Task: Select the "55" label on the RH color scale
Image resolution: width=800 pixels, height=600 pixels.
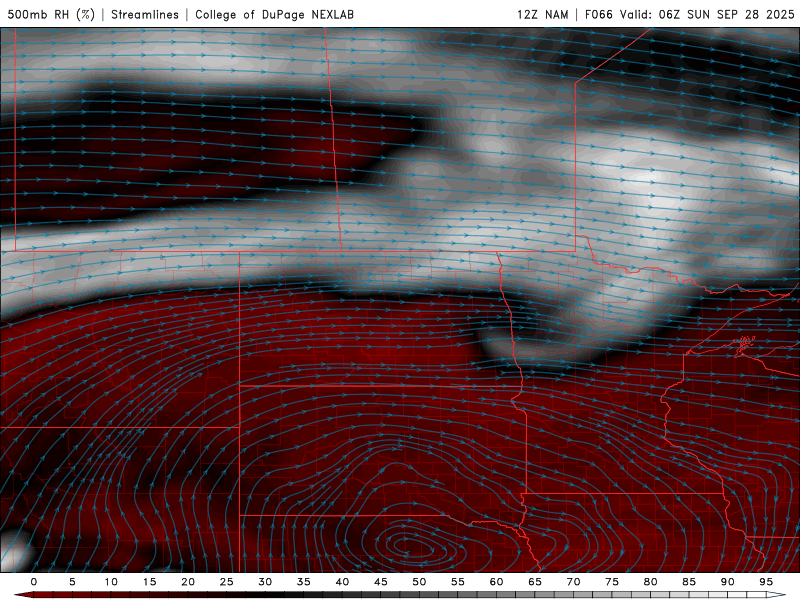Action: tap(458, 582)
